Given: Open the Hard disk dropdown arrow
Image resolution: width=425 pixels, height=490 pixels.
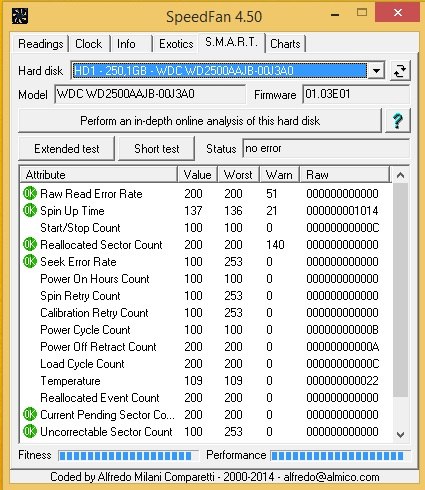Looking at the screenshot, I should 376,71.
